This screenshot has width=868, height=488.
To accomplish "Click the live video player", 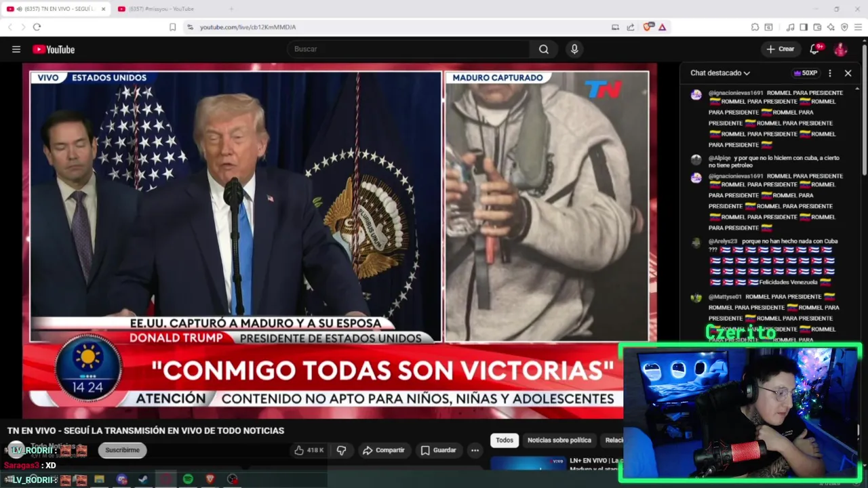I will [x=339, y=241].
